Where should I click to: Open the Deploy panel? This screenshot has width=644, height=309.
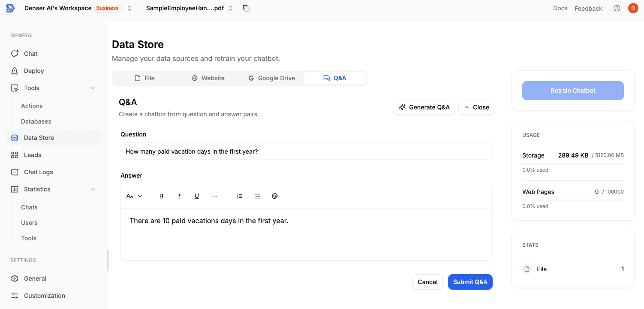tap(34, 70)
